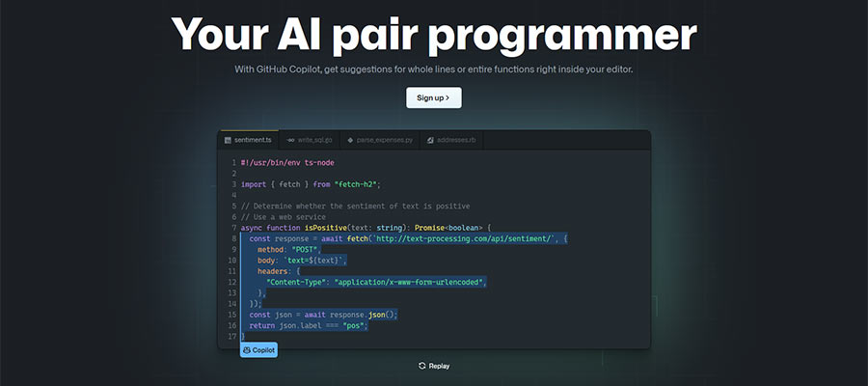Click the Python icon beside parse_expenses.py
This screenshot has height=386, width=868.
[349, 140]
